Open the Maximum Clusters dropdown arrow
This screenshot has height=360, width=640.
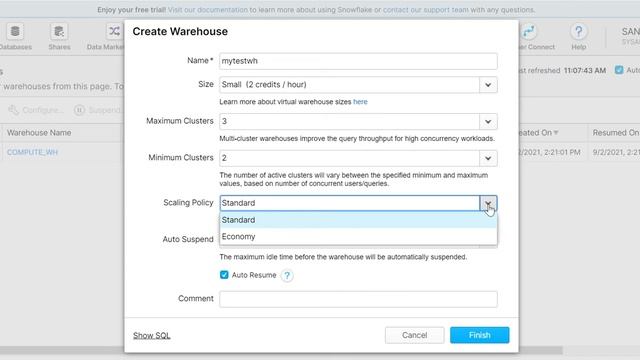pos(488,122)
